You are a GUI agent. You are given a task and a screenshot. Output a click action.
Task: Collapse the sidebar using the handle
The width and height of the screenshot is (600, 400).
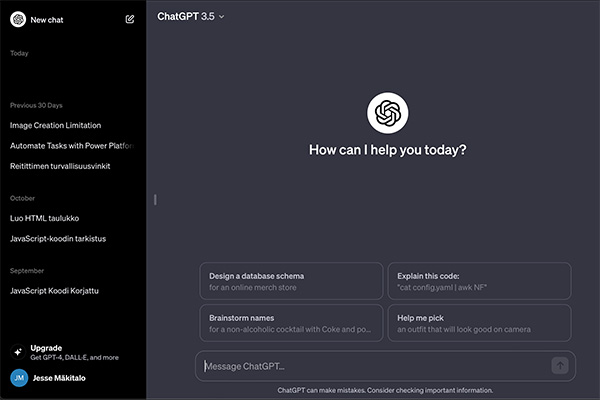click(x=154, y=200)
